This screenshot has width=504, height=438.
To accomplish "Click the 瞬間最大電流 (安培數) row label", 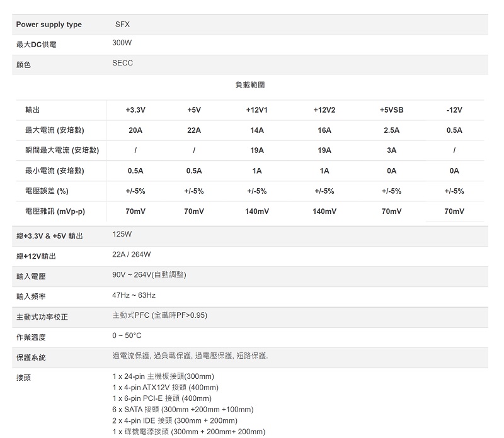I will (x=62, y=150).
